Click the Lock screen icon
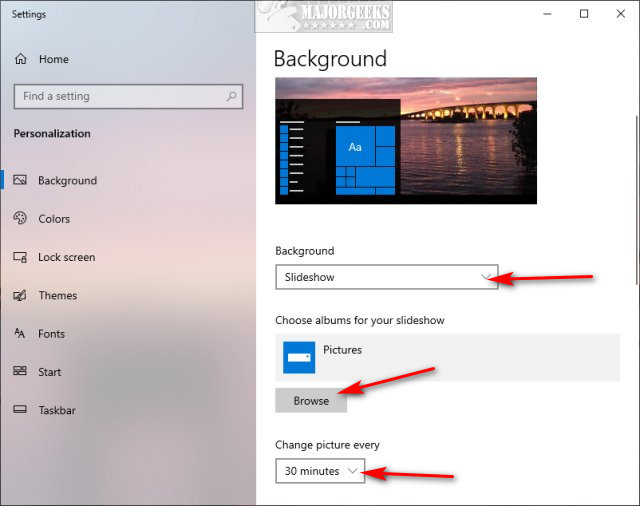 click(x=20, y=257)
